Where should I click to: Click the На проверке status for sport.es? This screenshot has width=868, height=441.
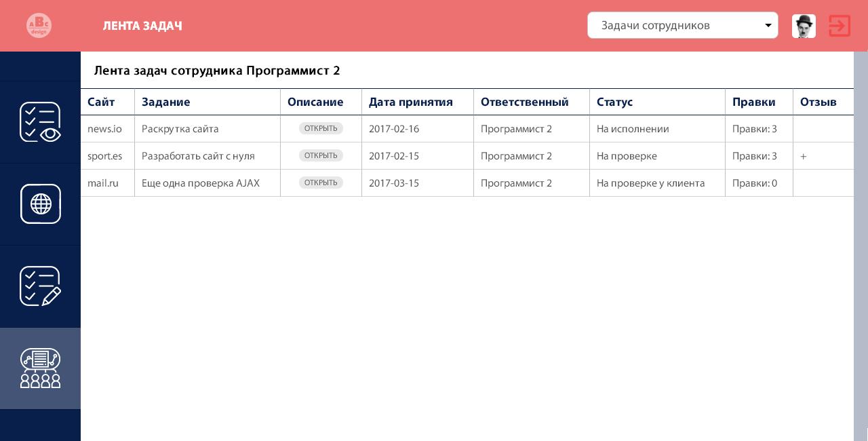[627, 156]
